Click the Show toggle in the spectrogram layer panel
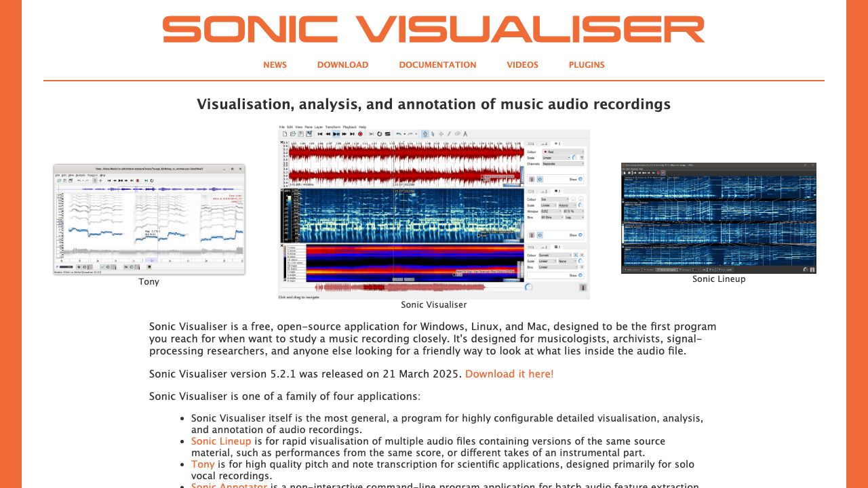Image resolution: width=868 pixels, height=488 pixels. [580, 235]
